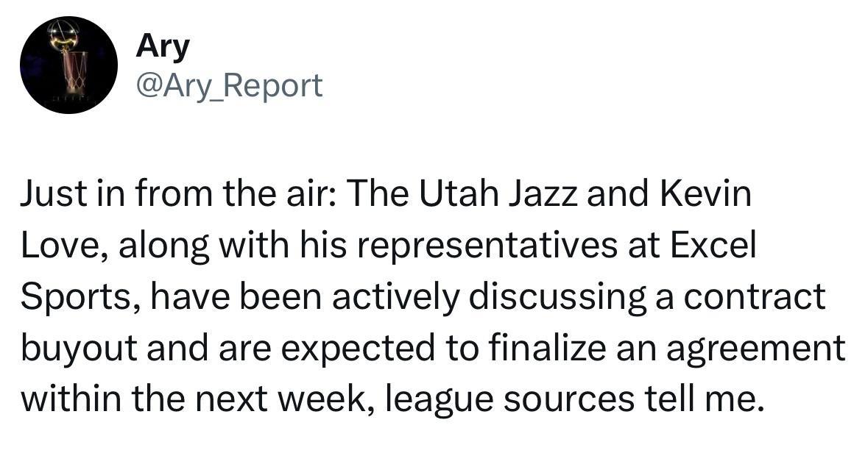Click the word 'contract' in the tweet

[755, 297]
